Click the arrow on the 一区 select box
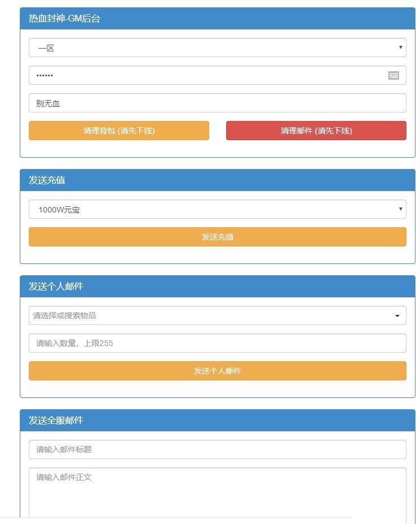This screenshot has height=524, width=420. tap(400, 47)
